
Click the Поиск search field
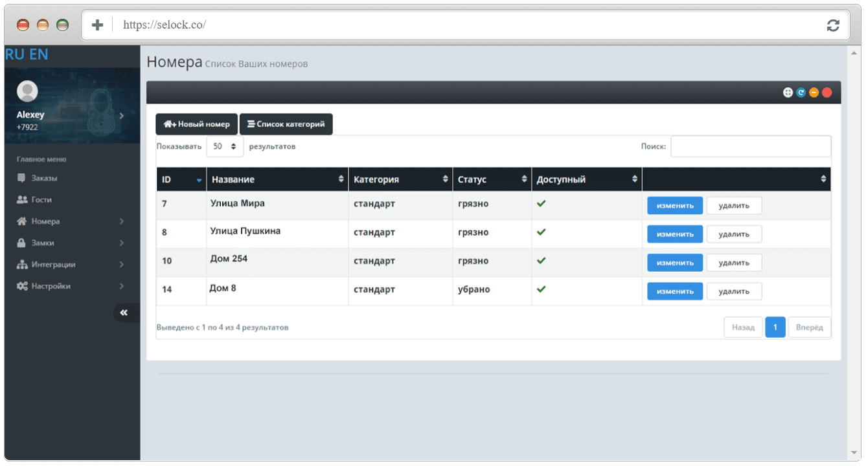[751, 146]
